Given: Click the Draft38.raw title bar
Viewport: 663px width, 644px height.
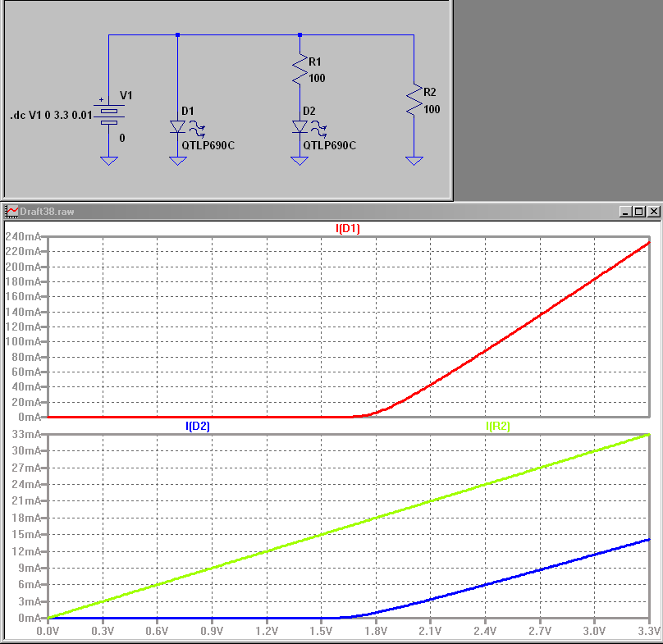Looking at the screenshot, I should pyautogui.click(x=331, y=212).
